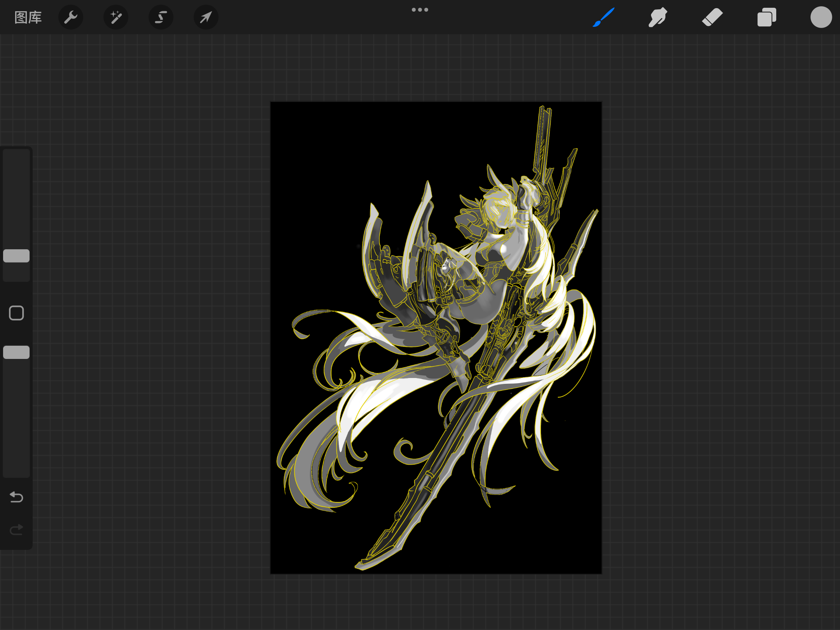The height and width of the screenshot is (630, 840).
Task: Activate the Selection tool
Action: click(x=161, y=17)
